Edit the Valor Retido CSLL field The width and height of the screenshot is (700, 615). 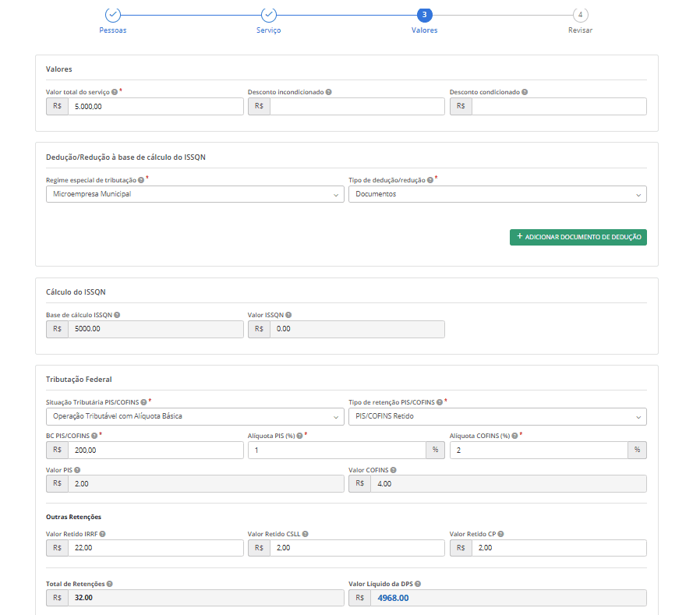(x=357, y=548)
